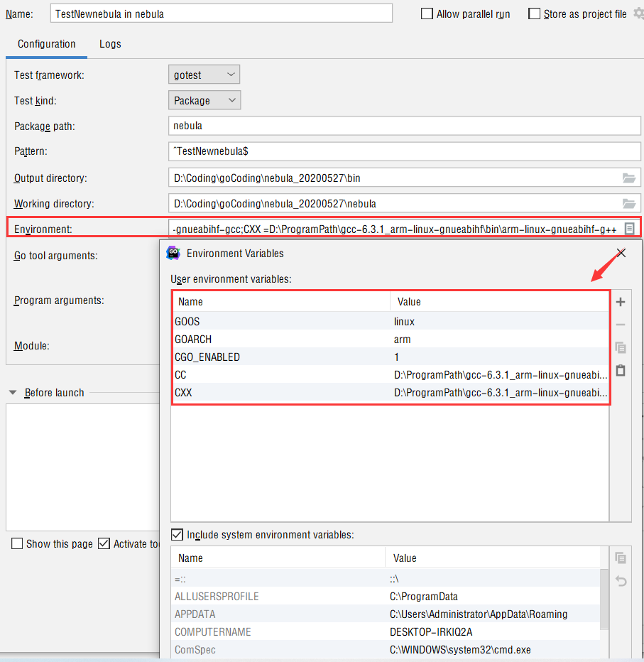Switch to the Logs tab

(110, 44)
